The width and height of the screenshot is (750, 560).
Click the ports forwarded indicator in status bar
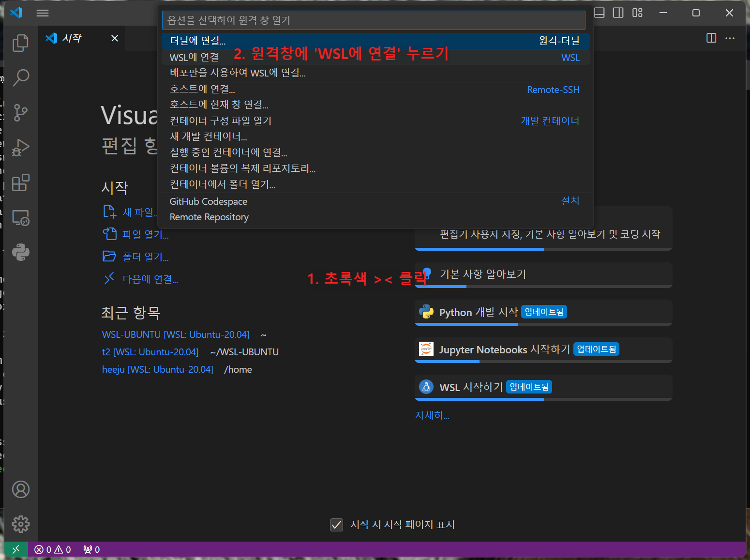click(x=91, y=549)
